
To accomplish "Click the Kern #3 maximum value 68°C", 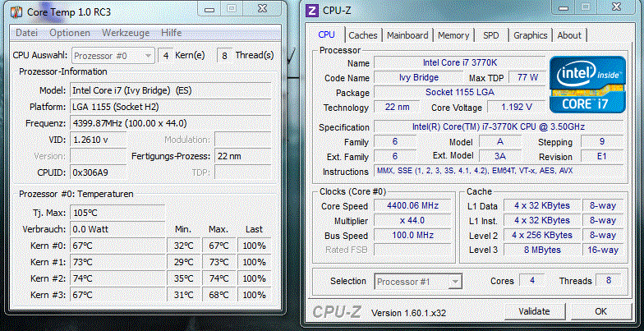I will (218, 295).
